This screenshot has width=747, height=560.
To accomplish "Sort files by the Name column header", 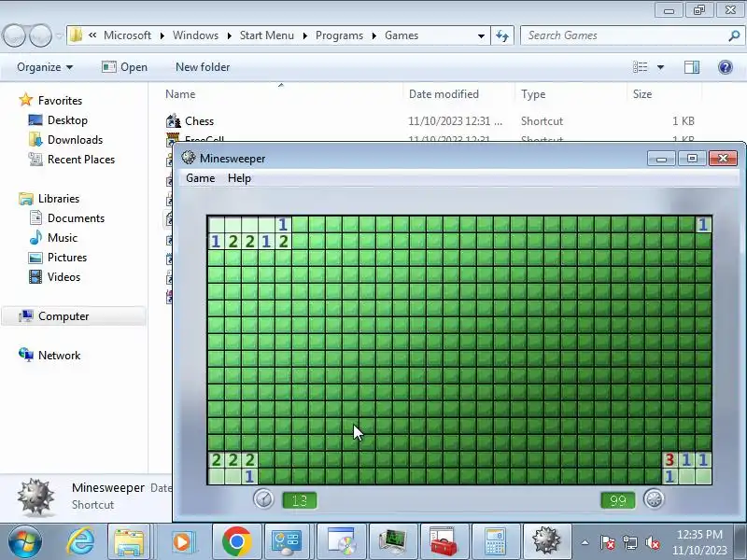I will pyautogui.click(x=180, y=94).
